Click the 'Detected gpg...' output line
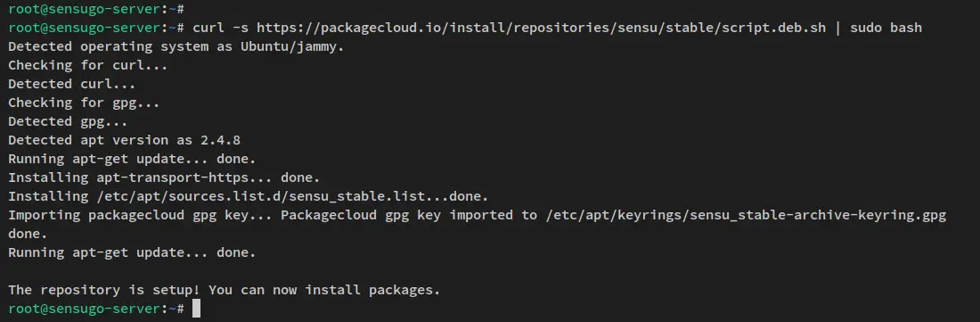Viewport: 980px width, 322px height. [x=68, y=121]
